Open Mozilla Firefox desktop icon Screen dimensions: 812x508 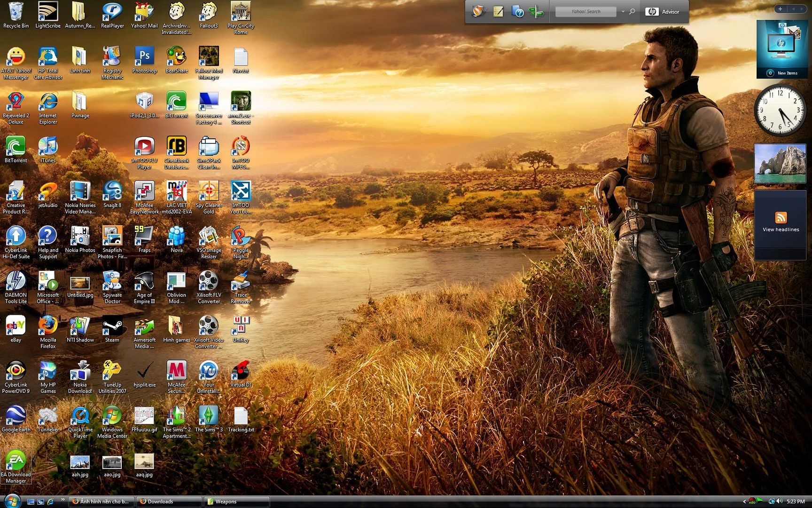48,332
